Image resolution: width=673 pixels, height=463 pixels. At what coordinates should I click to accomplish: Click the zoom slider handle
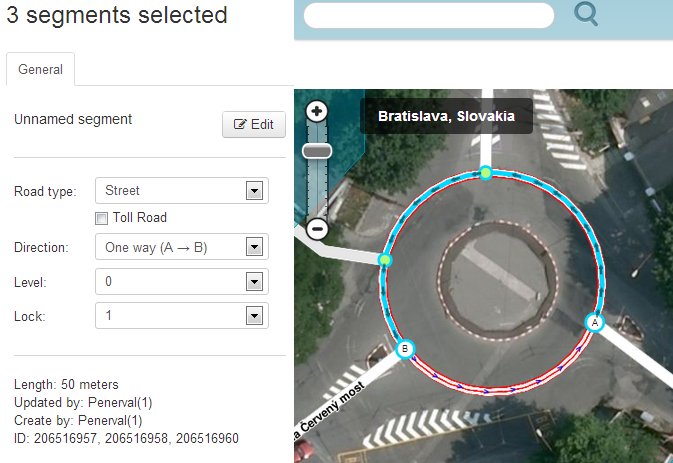pos(317,151)
